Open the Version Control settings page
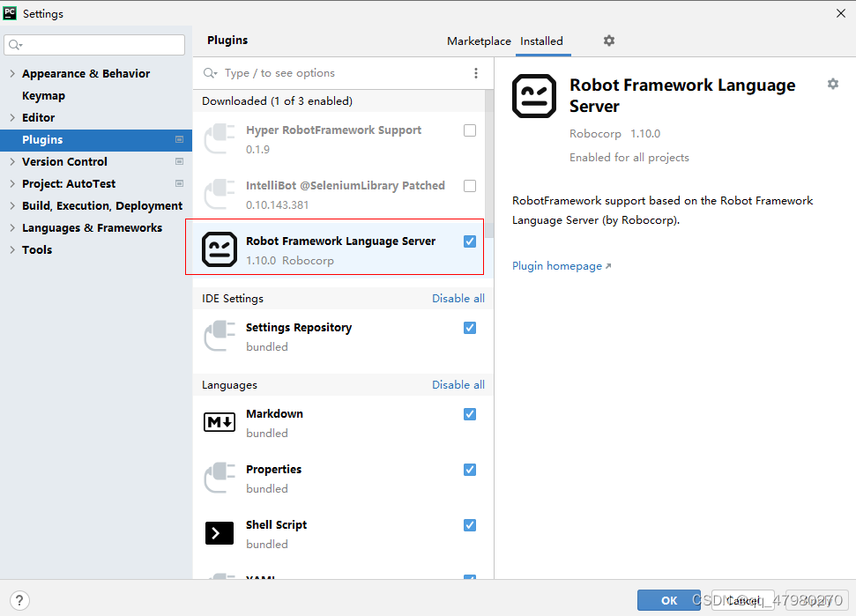Image resolution: width=856 pixels, height=616 pixels. point(64,161)
